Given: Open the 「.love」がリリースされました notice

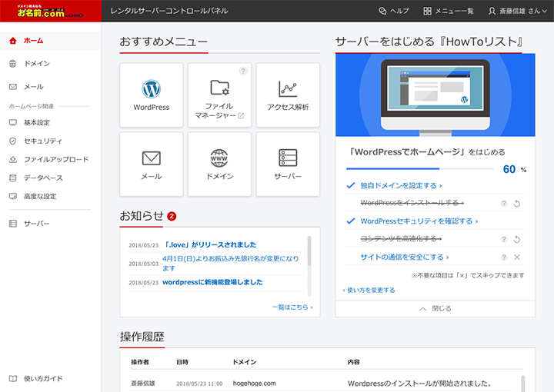Looking at the screenshot, I should [211, 244].
